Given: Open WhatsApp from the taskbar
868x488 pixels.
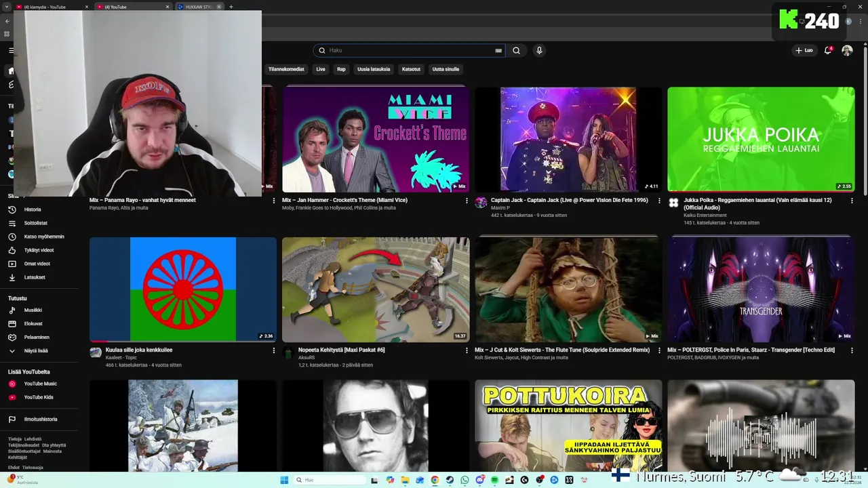Looking at the screenshot, I should click(465, 480).
